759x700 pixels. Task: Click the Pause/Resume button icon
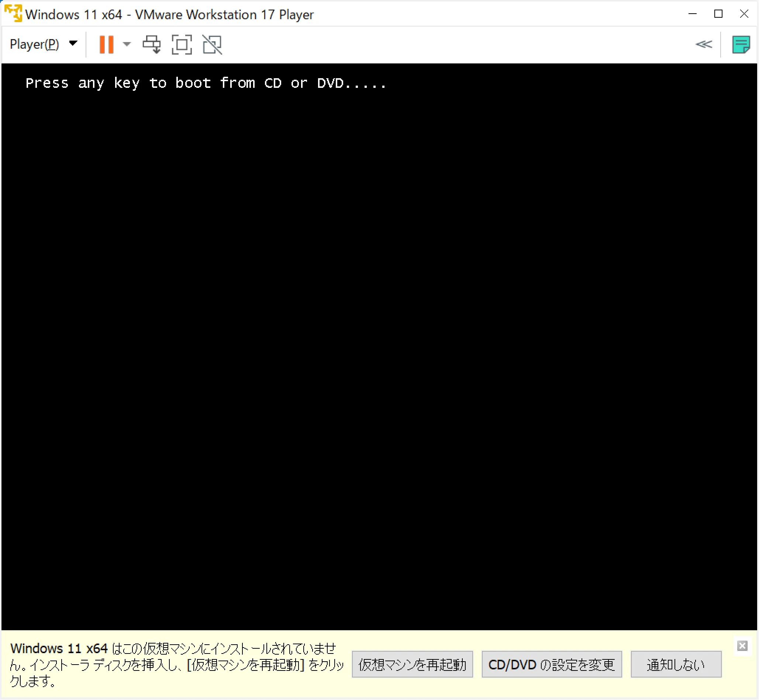tap(107, 44)
